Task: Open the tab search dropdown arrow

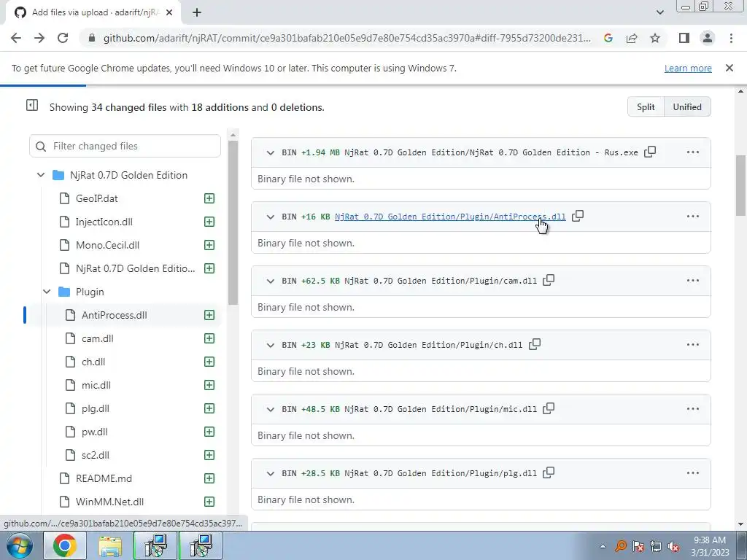Action: click(659, 12)
